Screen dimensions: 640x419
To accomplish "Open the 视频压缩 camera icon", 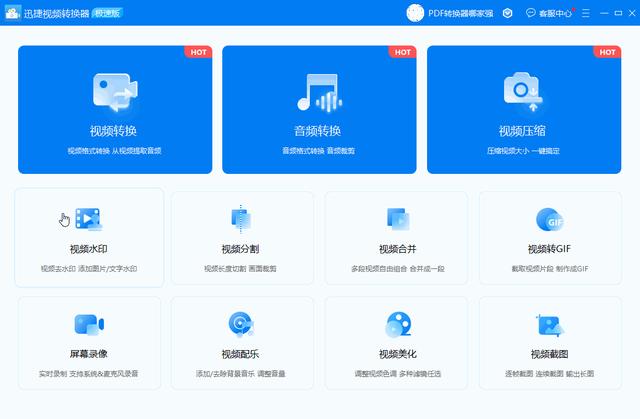I will 523,92.
